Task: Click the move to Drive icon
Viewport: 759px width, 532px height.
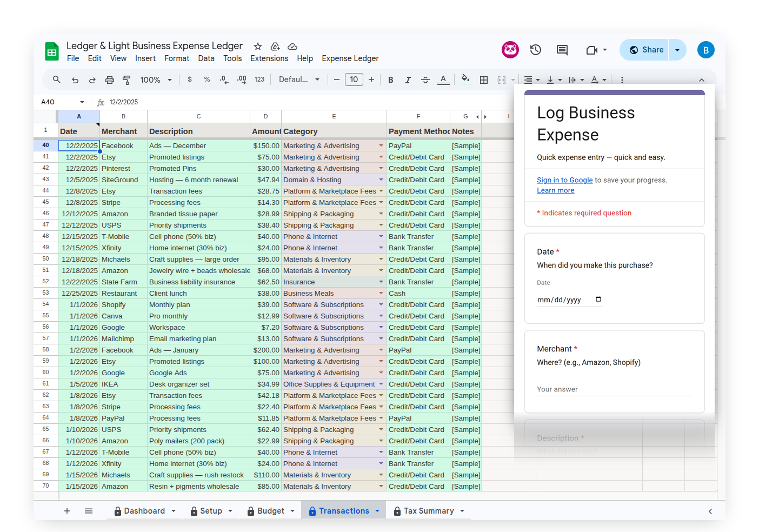Action: 275,46
